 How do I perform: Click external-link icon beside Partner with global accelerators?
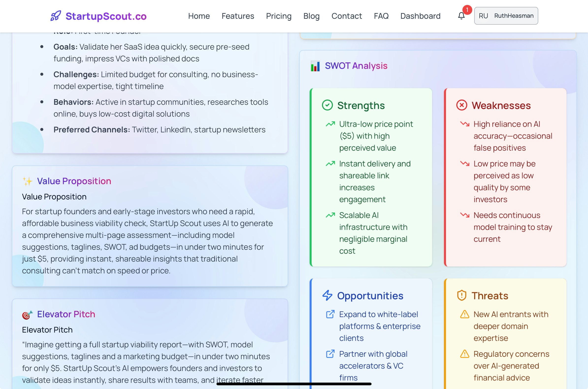click(x=330, y=354)
